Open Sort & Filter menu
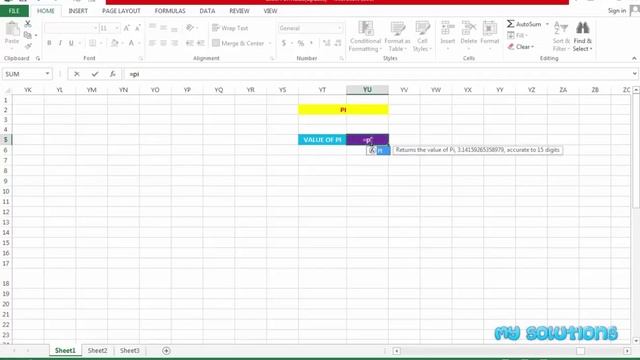Image resolution: width=640 pixels, height=360 pixels. tap(561, 37)
